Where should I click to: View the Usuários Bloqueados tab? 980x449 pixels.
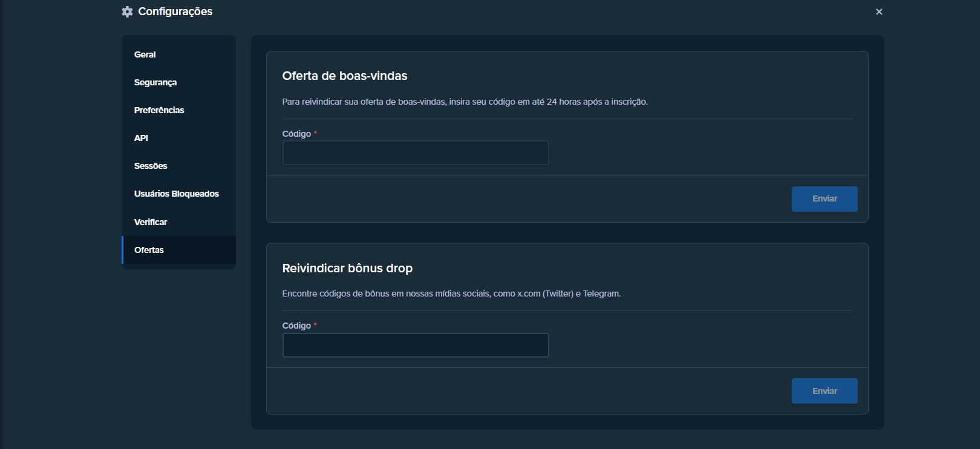point(177,194)
